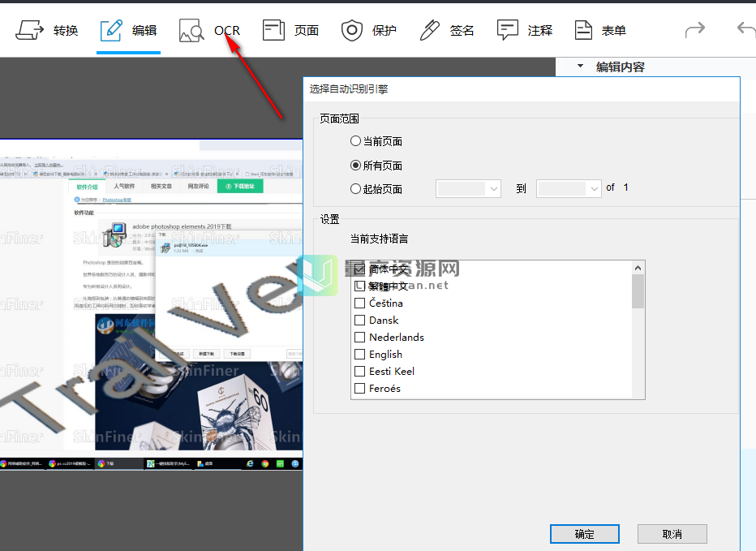Select the 编辑 (Edit) pencil icon
The height and width of the screenshot is (551, 756).
click(x=111, y=30)
